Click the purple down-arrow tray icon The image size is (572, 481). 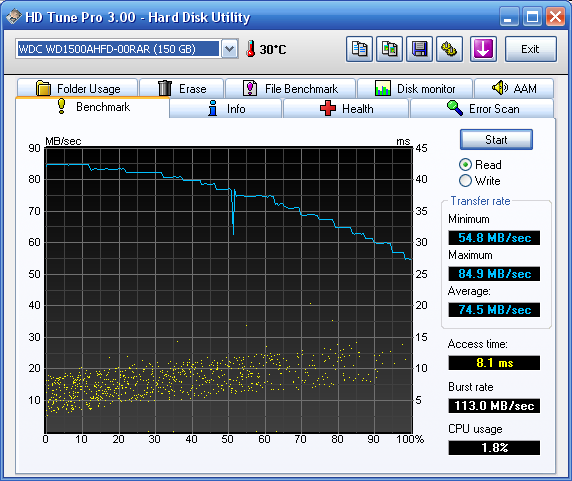coord(483,49)
